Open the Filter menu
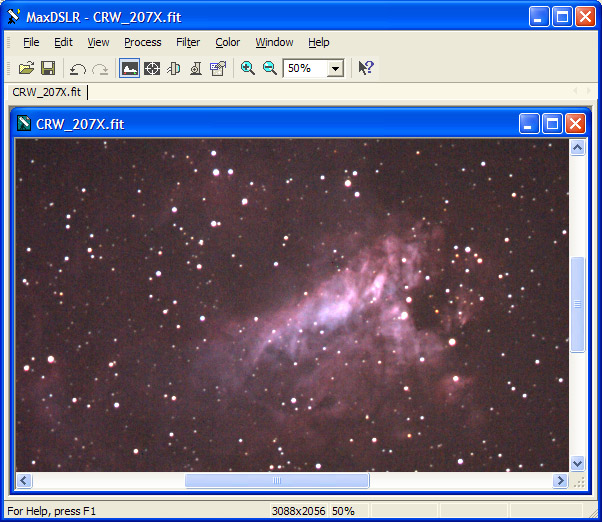This screenshot has width=602, height=522. pyautogui.click(x=188, y=42)
